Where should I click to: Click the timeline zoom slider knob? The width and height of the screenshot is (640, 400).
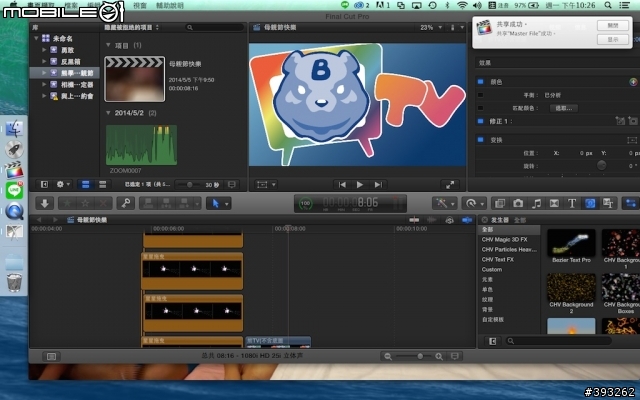420,356
